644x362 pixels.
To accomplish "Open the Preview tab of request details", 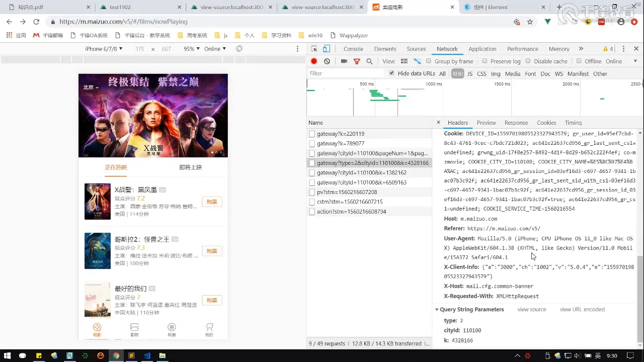I will tap(486, 123).
